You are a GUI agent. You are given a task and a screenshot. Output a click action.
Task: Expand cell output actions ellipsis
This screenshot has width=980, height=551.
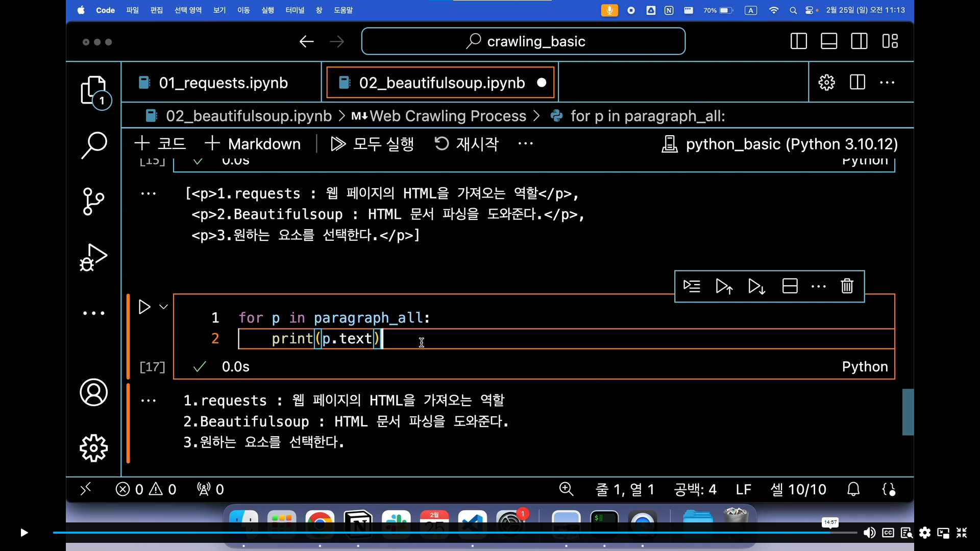[x=149, y=400]
